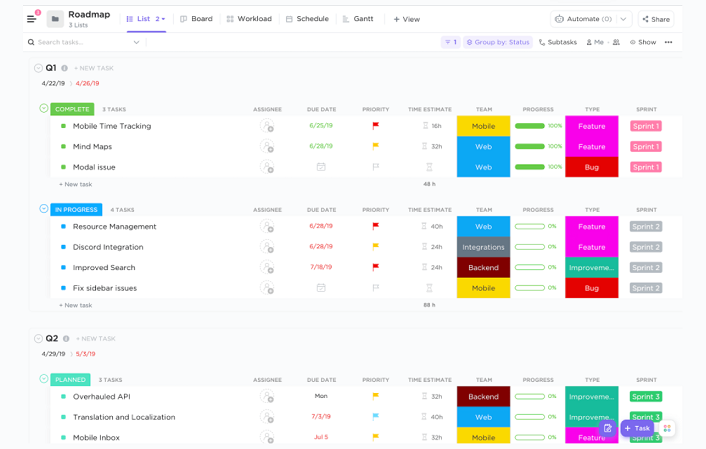This screenshot has width=706, height=449.
Task: Set priority flag for Mobile Time Tracking
Action: pyautogui.click(x=375, y=126)
